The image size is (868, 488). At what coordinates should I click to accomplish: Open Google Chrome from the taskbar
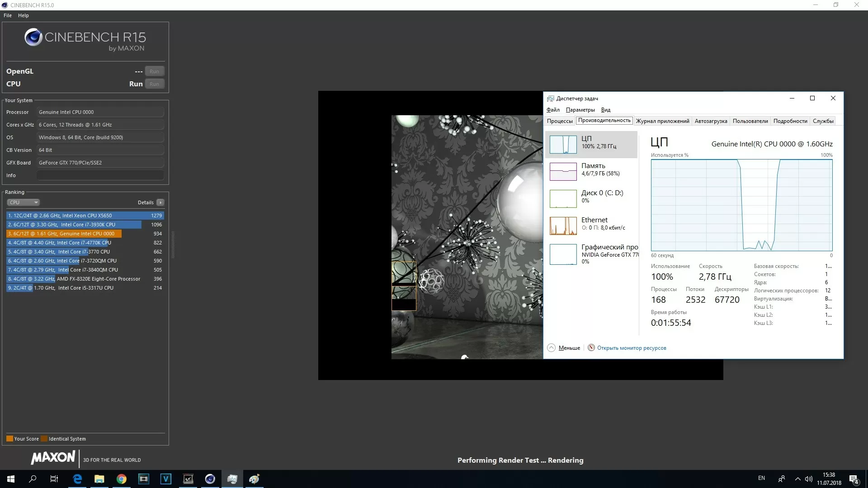(122, 479)
